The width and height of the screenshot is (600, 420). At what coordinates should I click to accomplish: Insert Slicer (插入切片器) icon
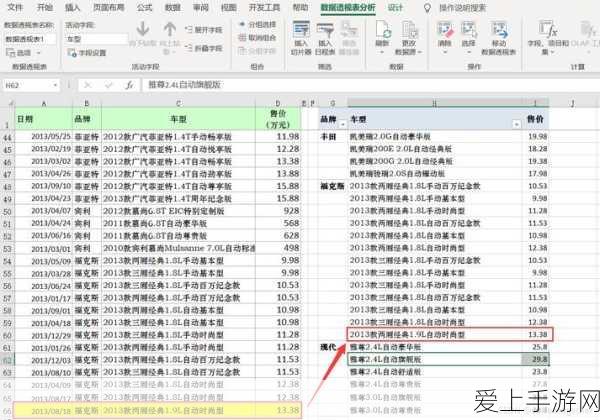[301, 29]
